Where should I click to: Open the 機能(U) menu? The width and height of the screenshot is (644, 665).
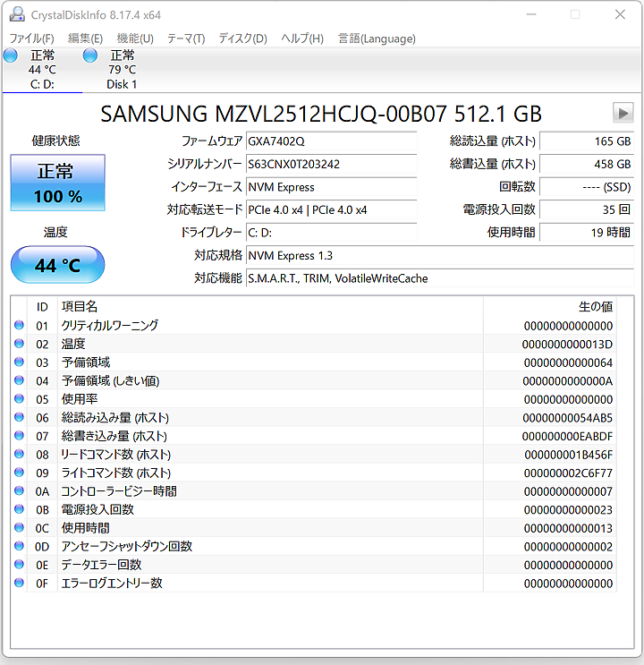135,38
